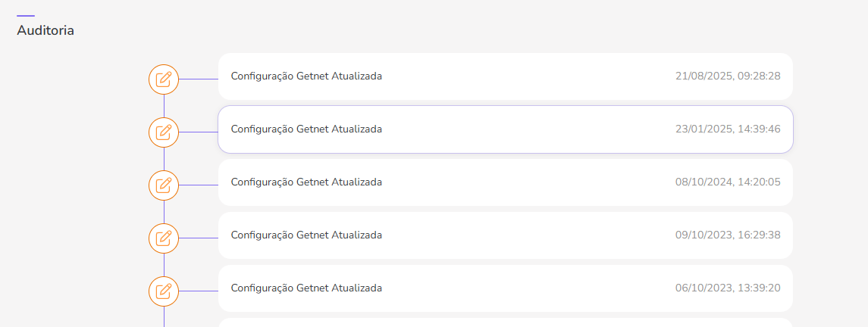Click the purple accent line above Auditoria
This screenshot has height=327, width=868.
coord(26,16)
